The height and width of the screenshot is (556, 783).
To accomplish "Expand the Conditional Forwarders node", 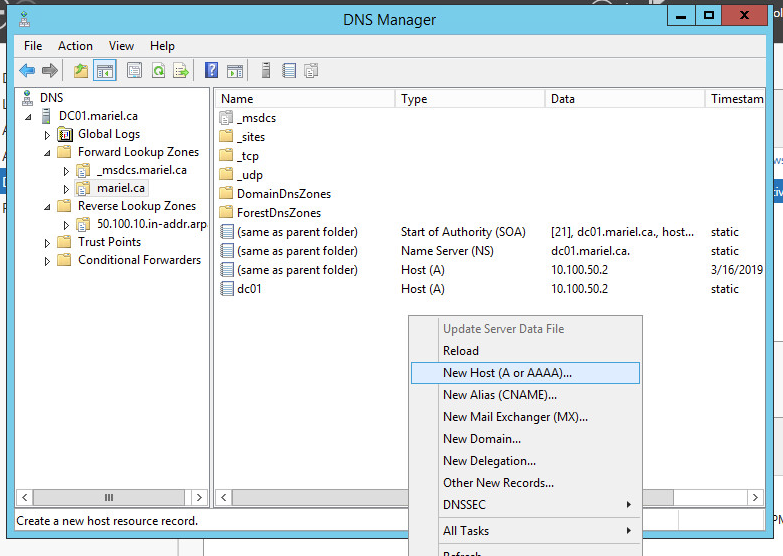I will (47, 260).
